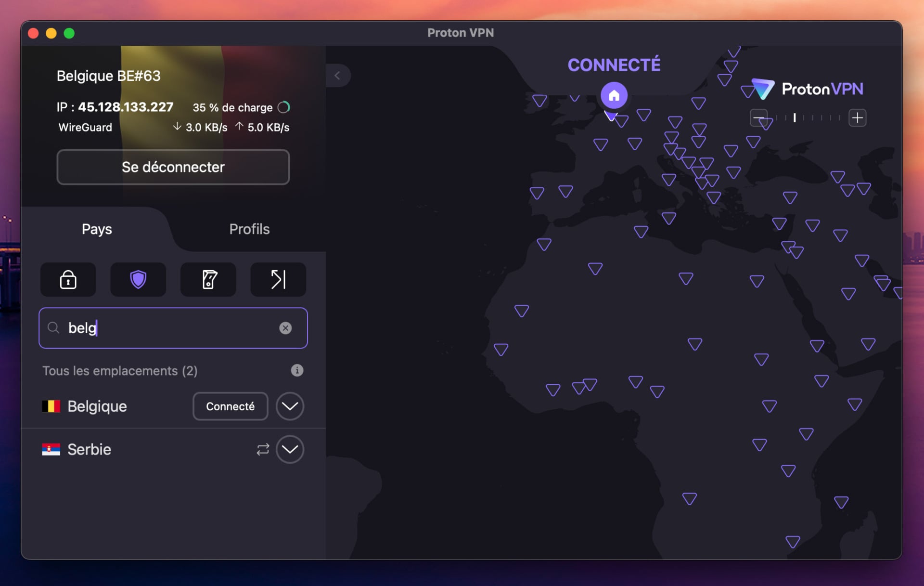Click the magnifying glass in the search field
This screenshot has width=924, height=586.
pyautogui.click(x=54, y=328)
